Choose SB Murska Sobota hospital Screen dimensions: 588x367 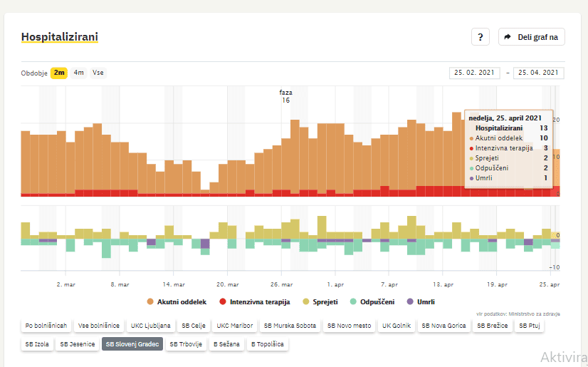289,326
